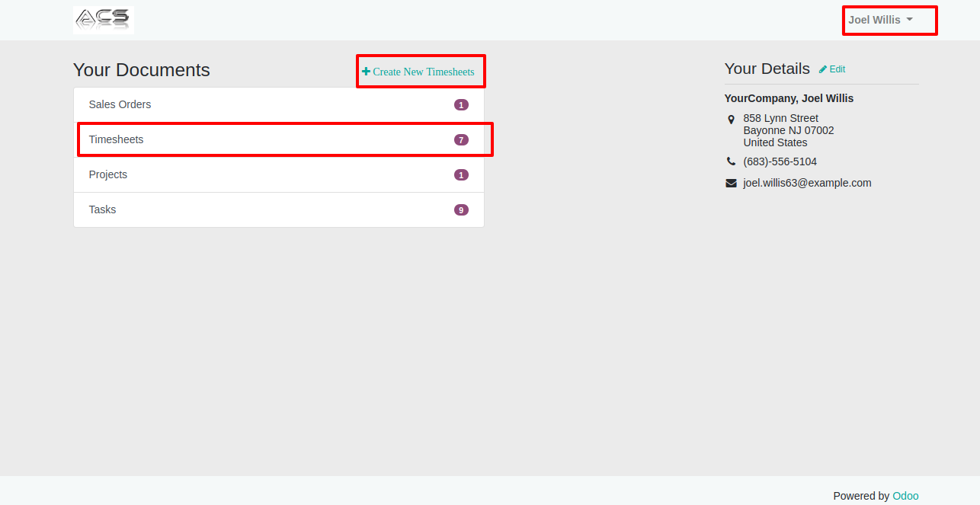Open the Timesheets documents row
This screenshot has height=505, width=980.
(279, 140)
